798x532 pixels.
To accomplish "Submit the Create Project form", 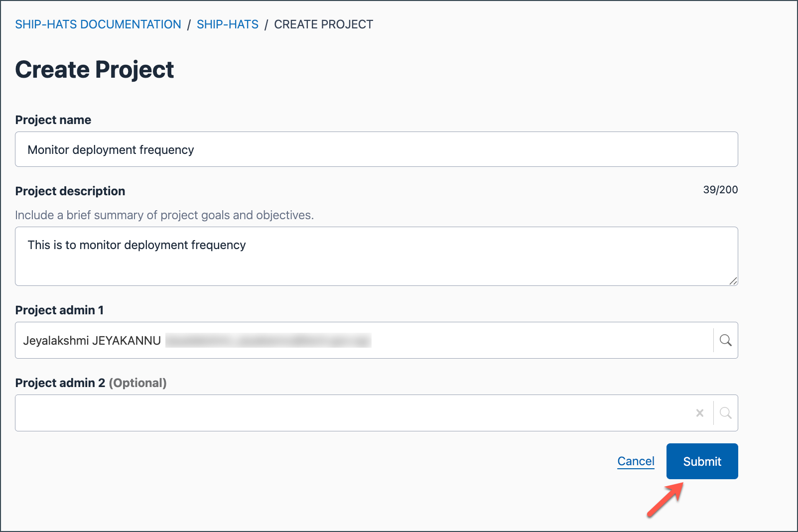I will click(x=702, y=461).
